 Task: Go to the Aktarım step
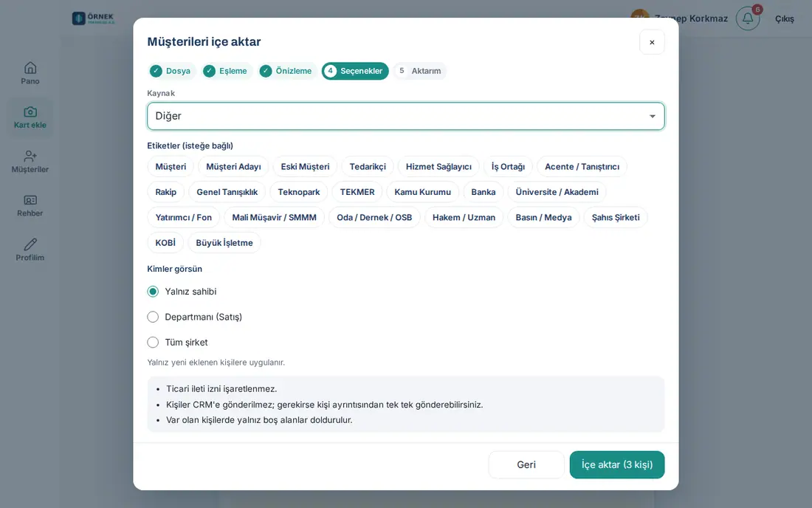[419, 71]
